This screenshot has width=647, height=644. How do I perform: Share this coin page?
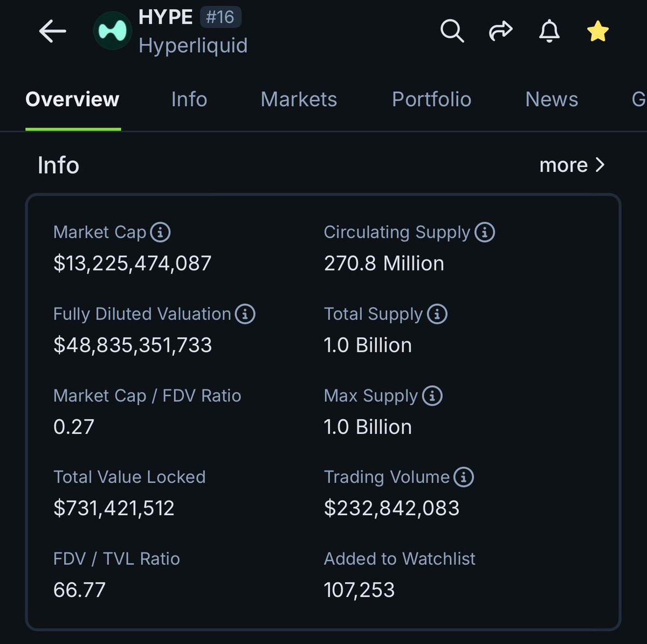pyautogui.click(x=500, y=31)
